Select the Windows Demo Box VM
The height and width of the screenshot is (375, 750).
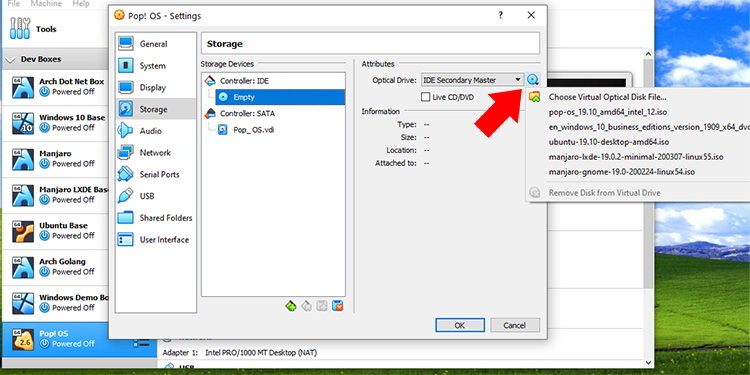click(x=55, y=303)
